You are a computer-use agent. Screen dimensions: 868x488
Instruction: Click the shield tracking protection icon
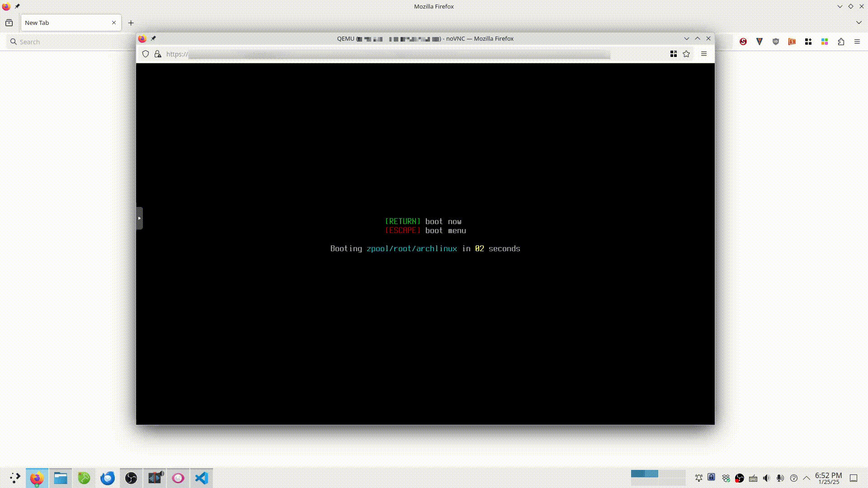146,54
